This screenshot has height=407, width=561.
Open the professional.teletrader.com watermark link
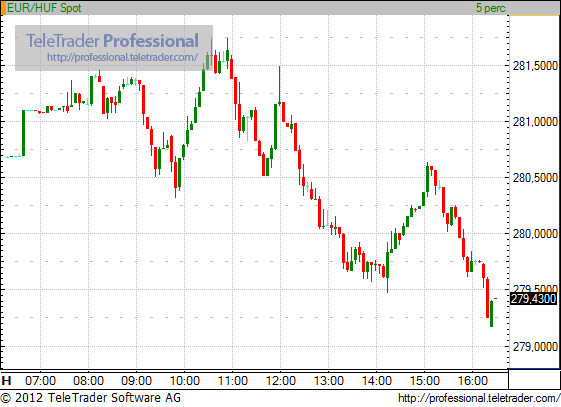pos(122,57)
